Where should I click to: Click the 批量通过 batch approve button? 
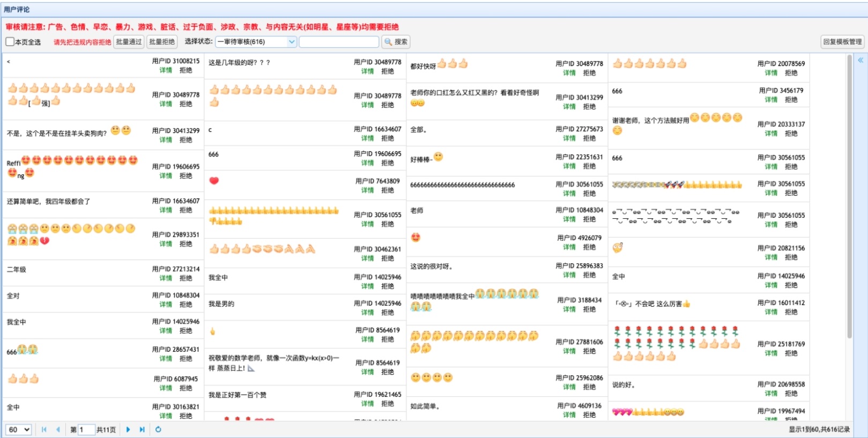129,42
